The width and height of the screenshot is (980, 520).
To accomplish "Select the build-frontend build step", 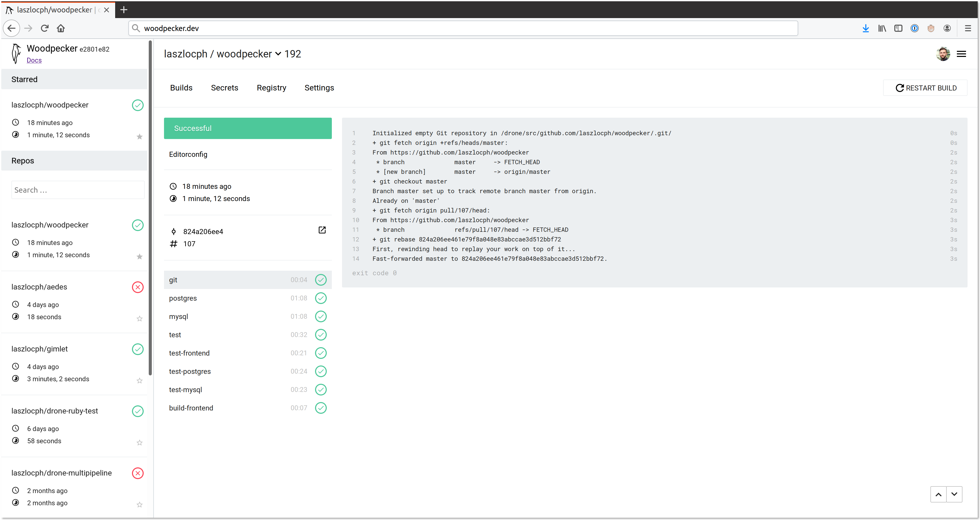I will pos(248,408).
